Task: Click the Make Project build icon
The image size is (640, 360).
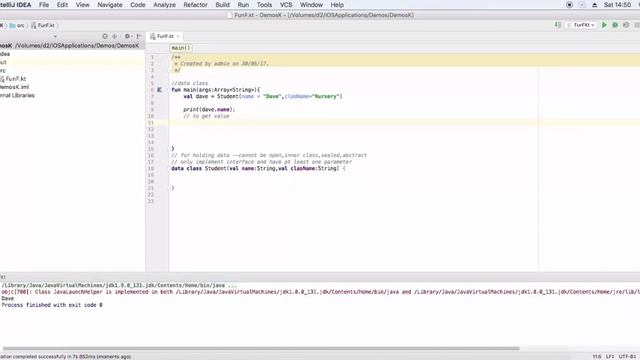Action: (x=558, y=25)
